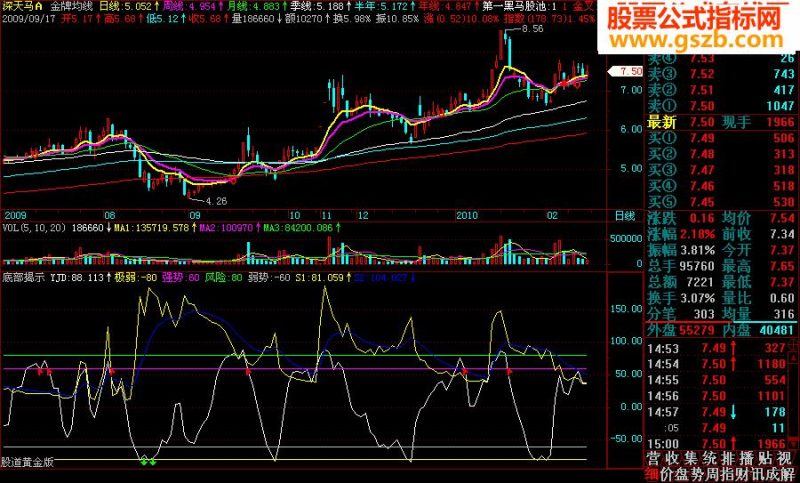This screenshot has width=800, height=483.
Task: Click the 买② bid row at 7.48
Action: click(721, 154)
